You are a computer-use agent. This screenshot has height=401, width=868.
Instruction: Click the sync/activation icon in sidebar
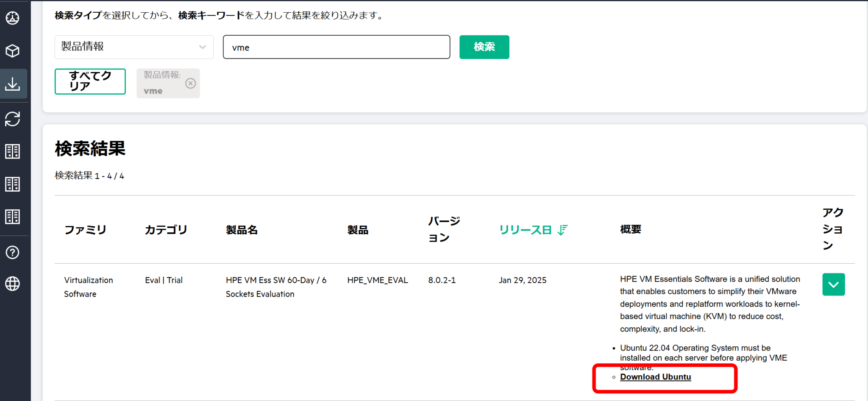click(13, 119)
